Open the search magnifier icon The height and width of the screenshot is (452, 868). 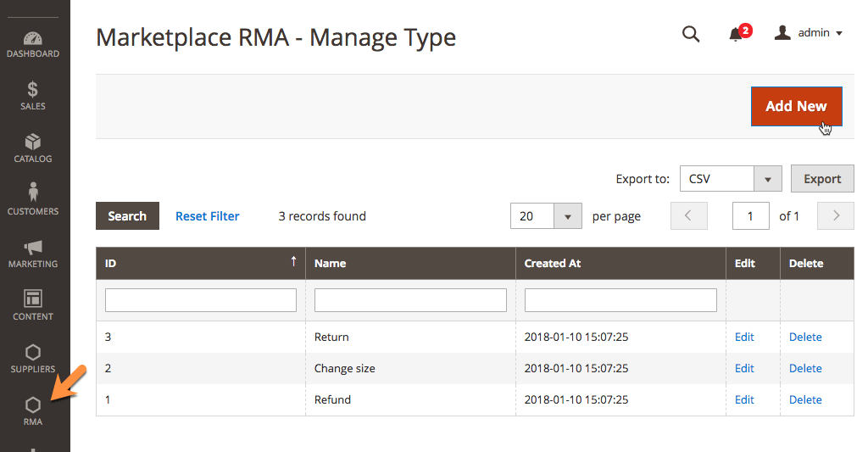691,34
